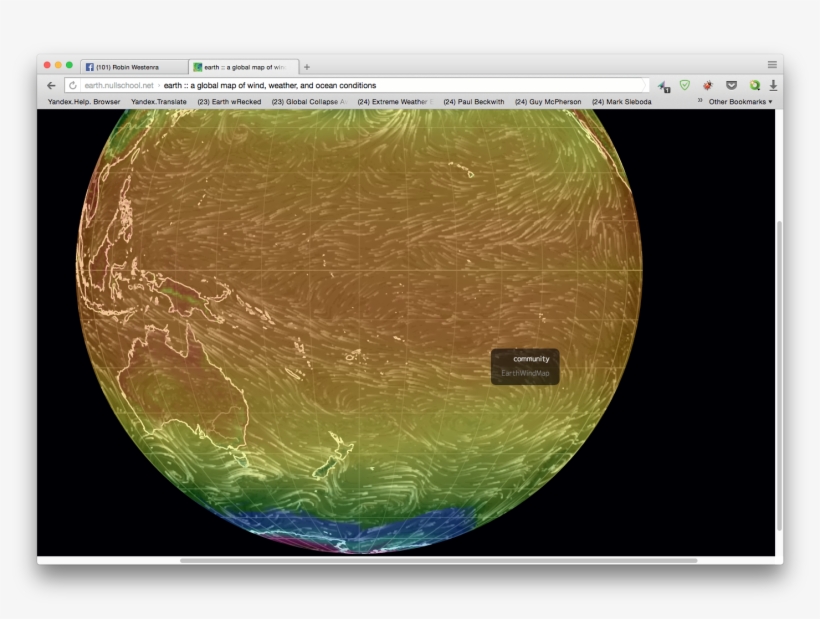
Task: Open the downloads arrow icon
Action: (773, 86)
